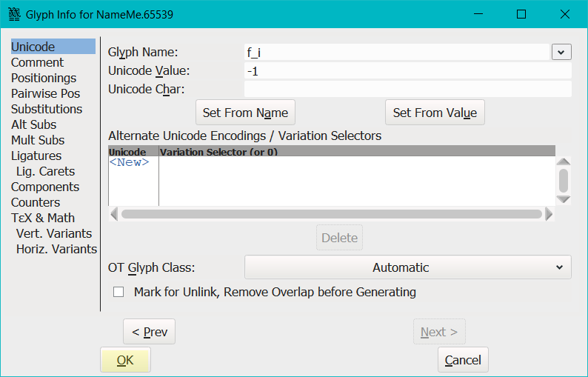588x377 pixels.
Task: Open the Positionings section
Action: click(x=44, y=78)
